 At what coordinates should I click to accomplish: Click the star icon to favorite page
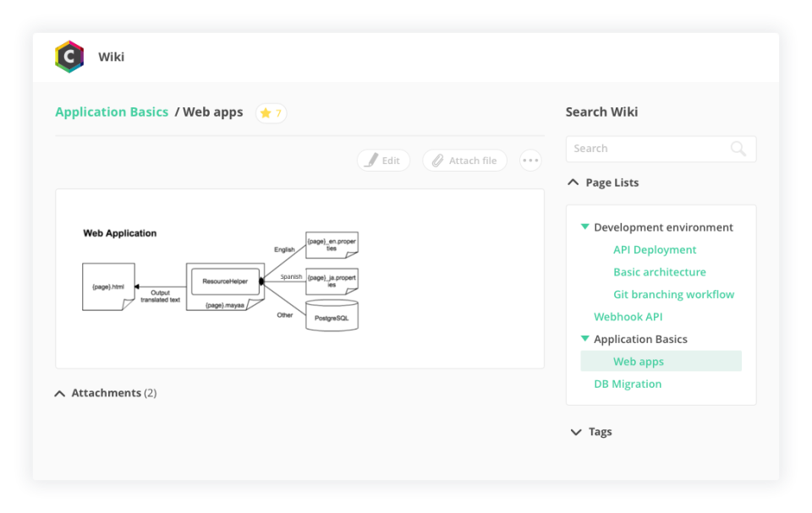pos(266,112)
